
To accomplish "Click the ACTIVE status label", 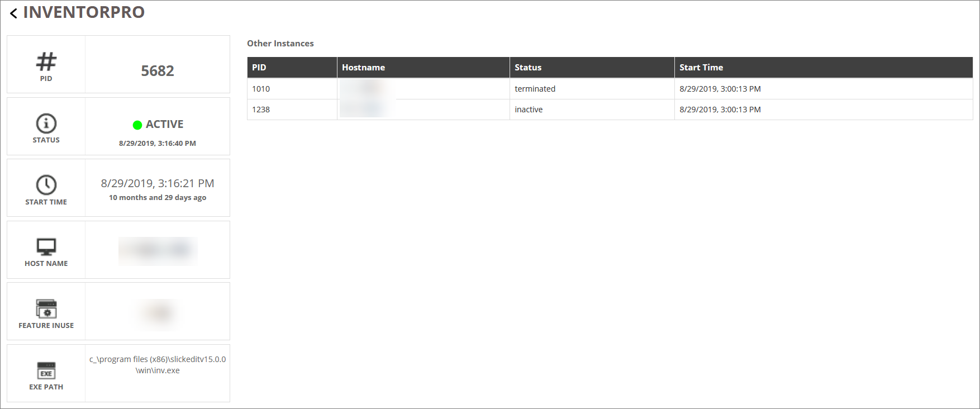I will point(165,124).
